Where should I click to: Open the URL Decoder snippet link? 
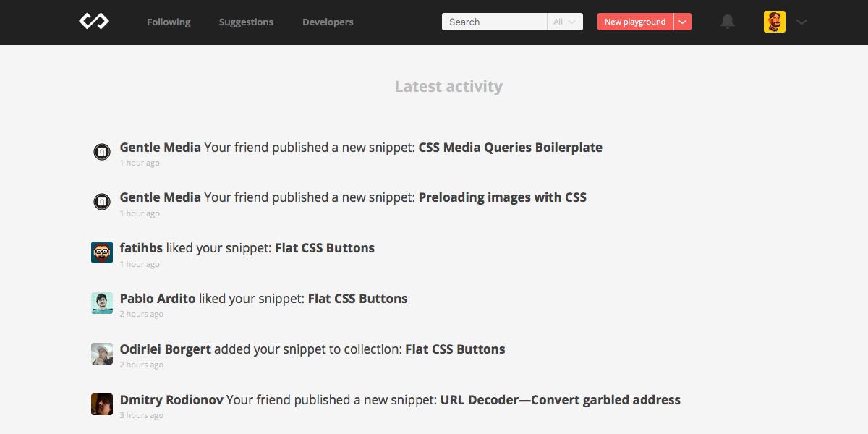pyautogui.click(x=560, y=400)
